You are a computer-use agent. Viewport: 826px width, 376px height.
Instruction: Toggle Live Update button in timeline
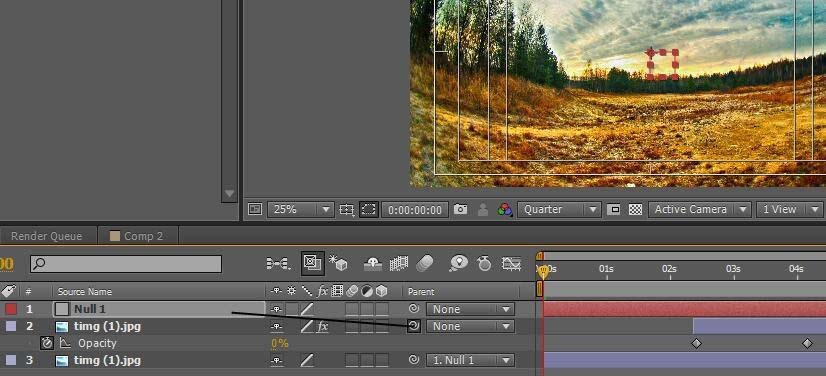pyautogui.click(x=313, y=263)
